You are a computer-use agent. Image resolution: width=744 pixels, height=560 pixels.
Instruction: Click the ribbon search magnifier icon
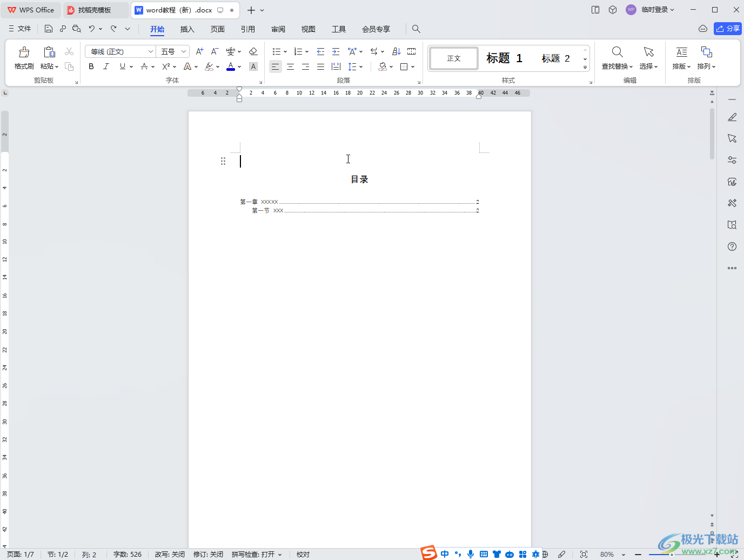(416, 29)
